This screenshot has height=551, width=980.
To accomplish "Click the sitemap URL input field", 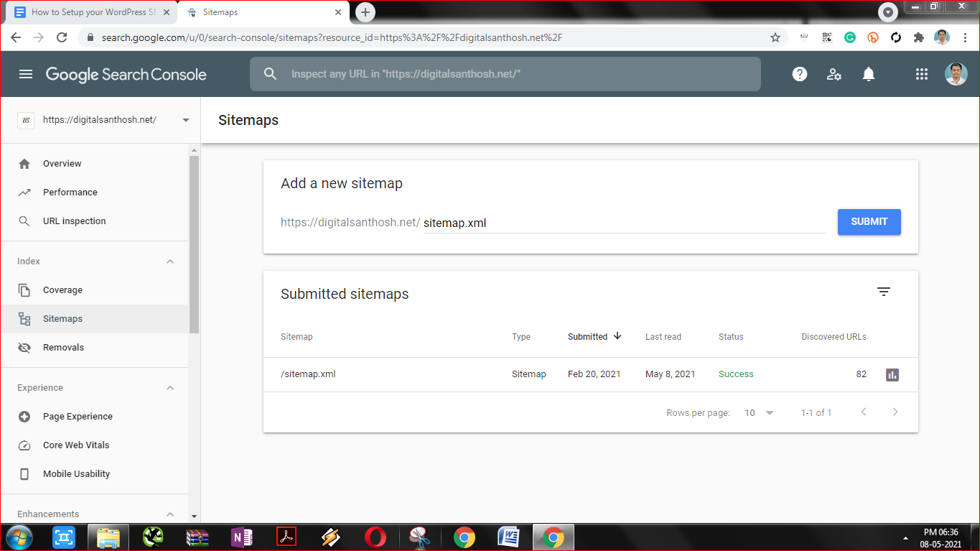I will [625, 223].
